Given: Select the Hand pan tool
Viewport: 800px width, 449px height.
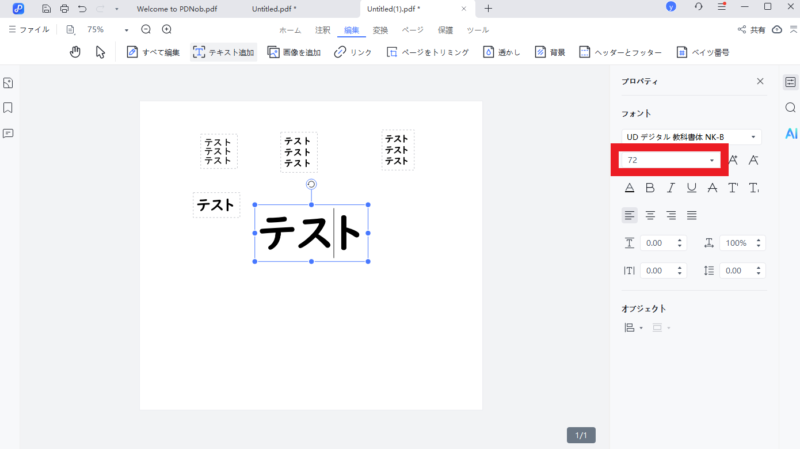Looking at the screenshot, I should (x=75, y=52).
